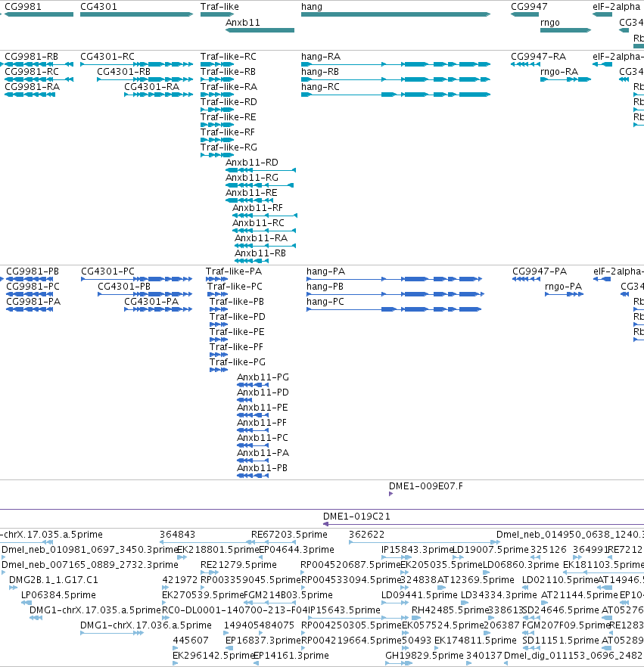Click the hang gene span
644x667 pixels.
[396, 14]
